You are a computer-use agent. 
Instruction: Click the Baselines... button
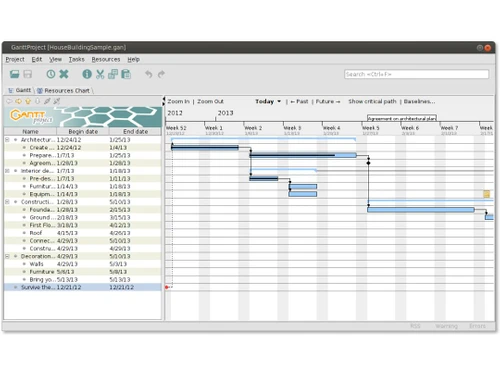419,101
